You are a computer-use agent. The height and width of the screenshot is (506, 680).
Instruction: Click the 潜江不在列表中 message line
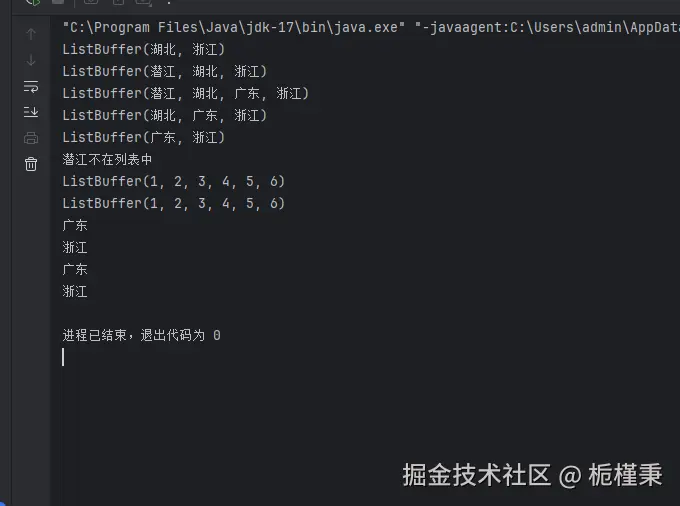[x=107, y=160]
